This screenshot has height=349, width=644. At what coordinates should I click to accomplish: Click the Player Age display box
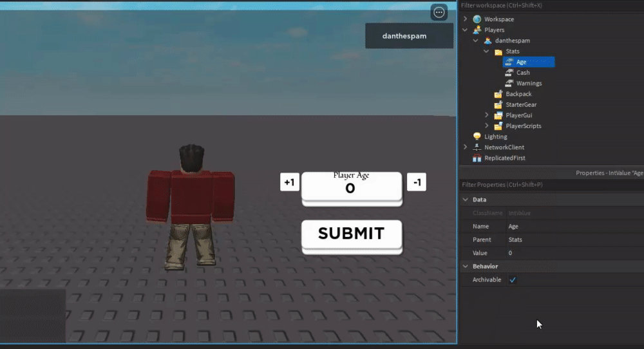[352, 189]
